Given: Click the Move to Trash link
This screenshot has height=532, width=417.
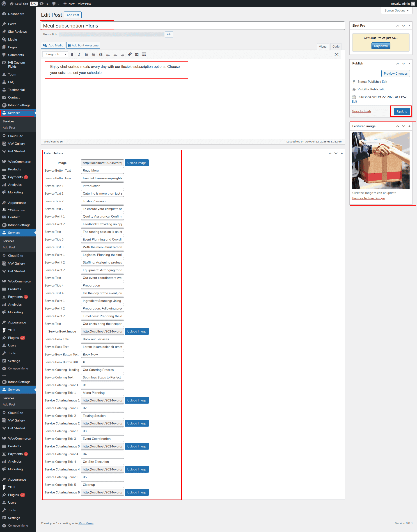Looking at the screenshot, I should (361, 111).
